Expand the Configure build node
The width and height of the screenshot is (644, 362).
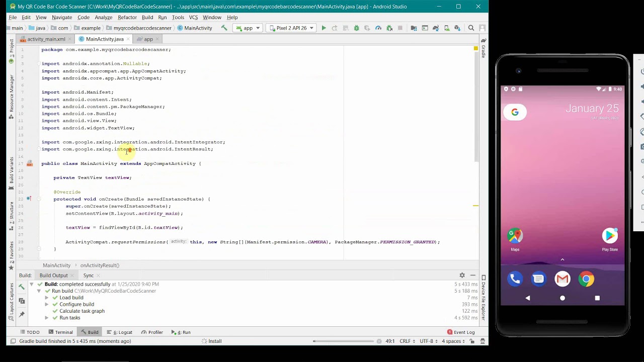47,304
